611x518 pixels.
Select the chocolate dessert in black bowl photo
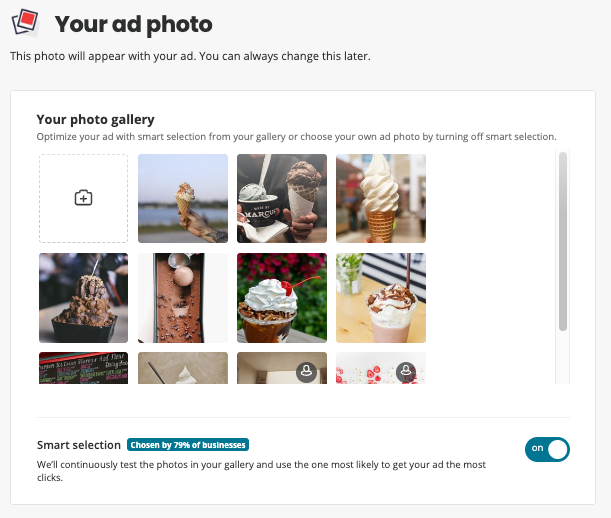point(84,297)
